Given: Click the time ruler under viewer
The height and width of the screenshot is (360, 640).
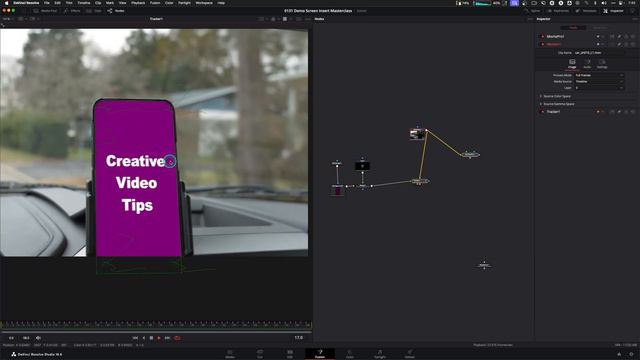Looking at the screenshot, I should [x=156, y=324].
